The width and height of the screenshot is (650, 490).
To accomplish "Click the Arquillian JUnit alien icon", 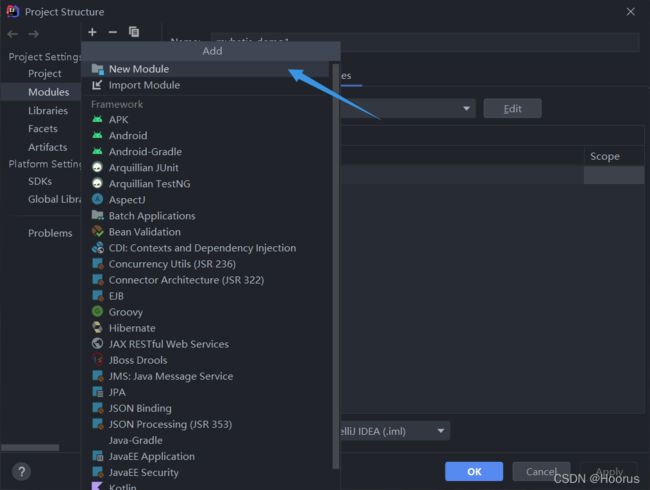I will point(97,167).
